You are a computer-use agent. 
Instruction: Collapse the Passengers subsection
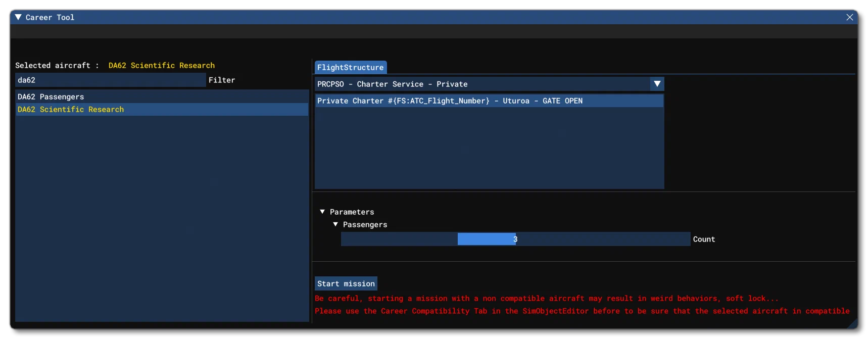[x=335, y=224]
